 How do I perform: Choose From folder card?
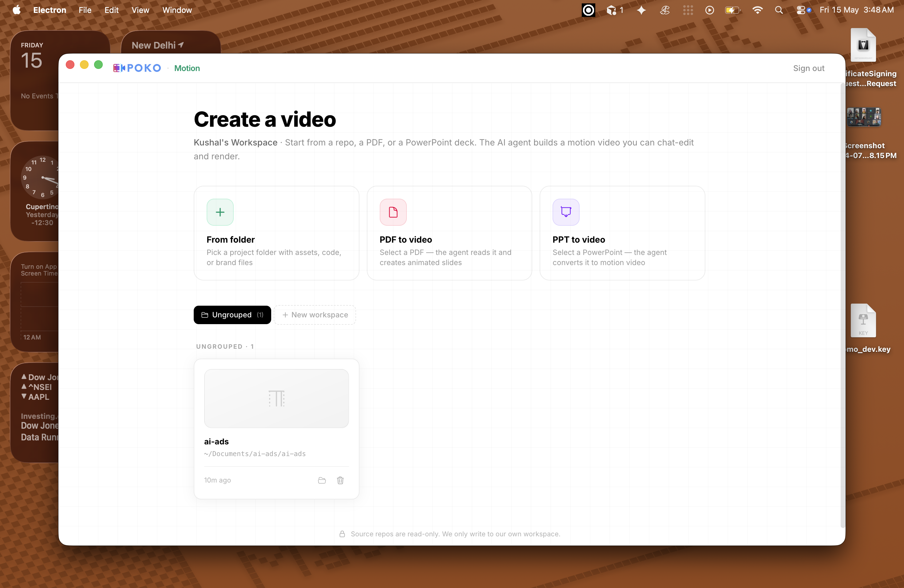276,233
